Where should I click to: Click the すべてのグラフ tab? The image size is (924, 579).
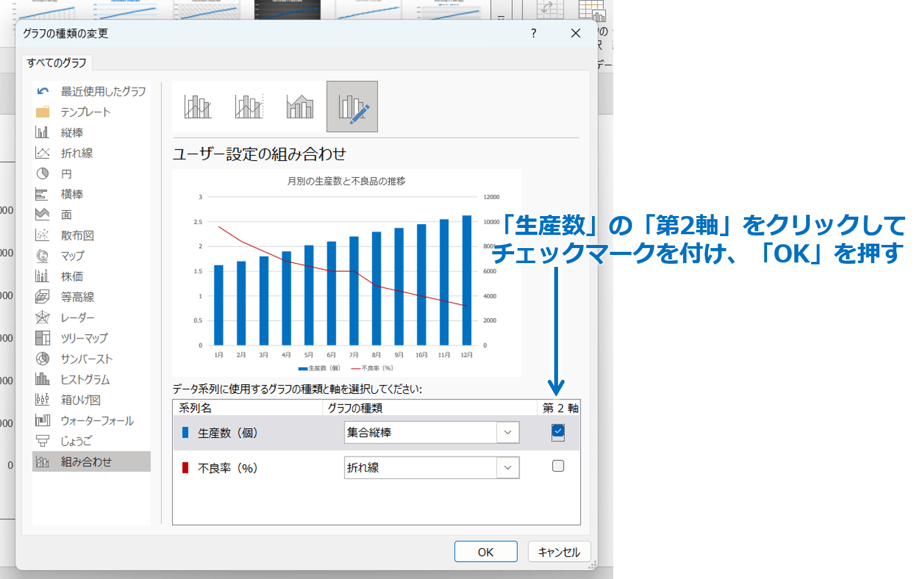pos(56,63)
